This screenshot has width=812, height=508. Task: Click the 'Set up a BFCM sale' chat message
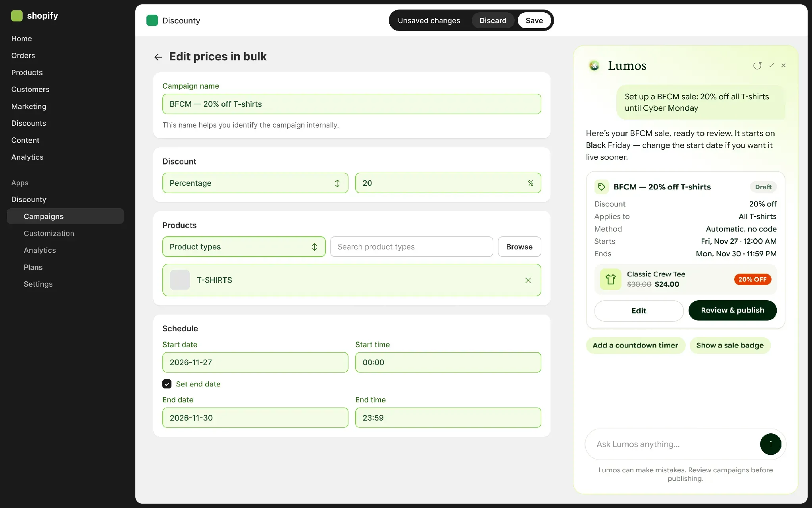700,102
